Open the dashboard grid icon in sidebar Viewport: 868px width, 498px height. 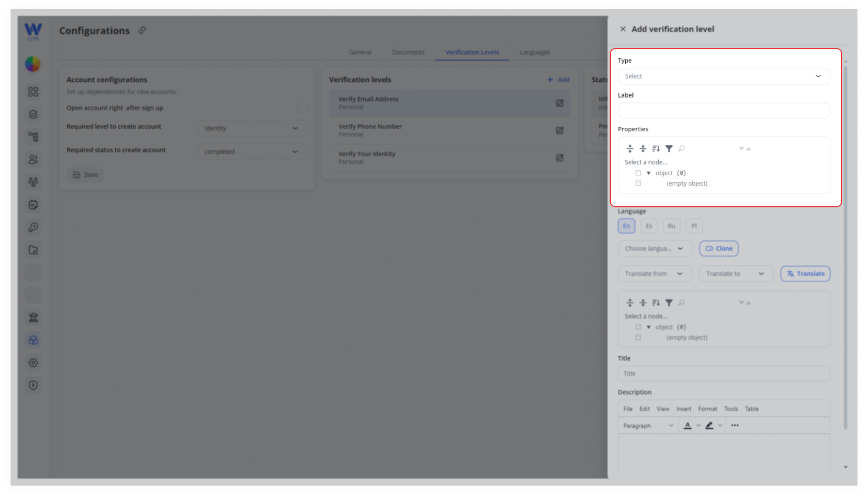point(33,92)
